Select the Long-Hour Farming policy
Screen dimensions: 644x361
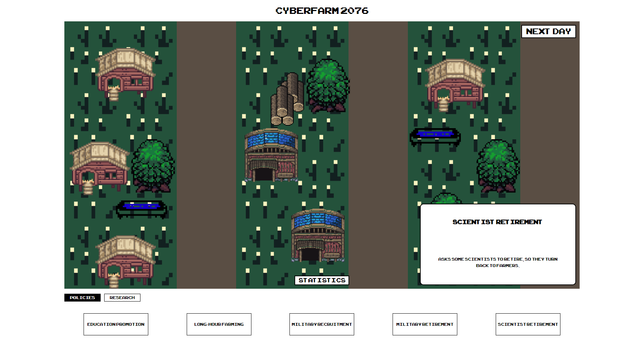[x=219, y=324]
